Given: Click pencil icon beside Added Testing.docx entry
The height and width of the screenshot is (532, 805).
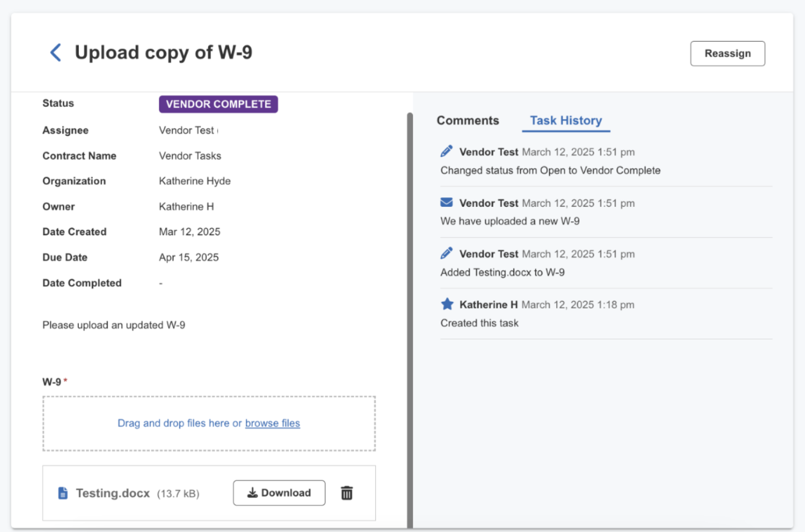Looking at the screenshot, I should click(447, 254).
